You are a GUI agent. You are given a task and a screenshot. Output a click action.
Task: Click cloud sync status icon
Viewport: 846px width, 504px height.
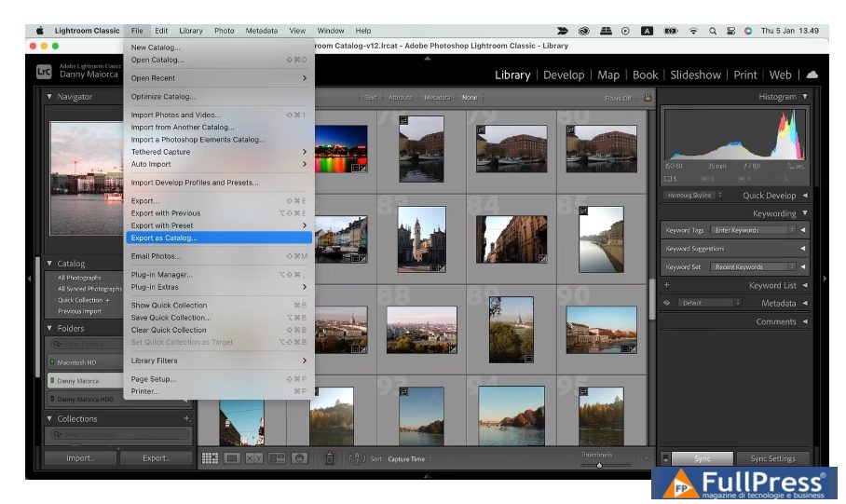tap(812, 75)
